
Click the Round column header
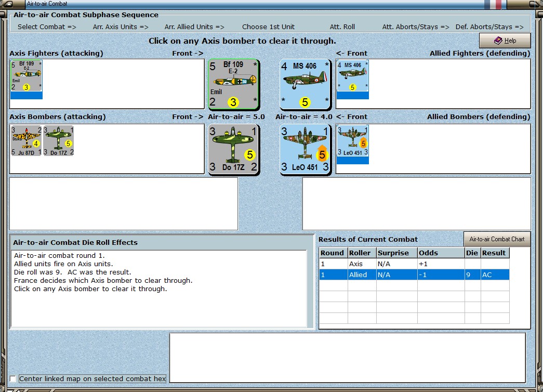click(333, 253)
